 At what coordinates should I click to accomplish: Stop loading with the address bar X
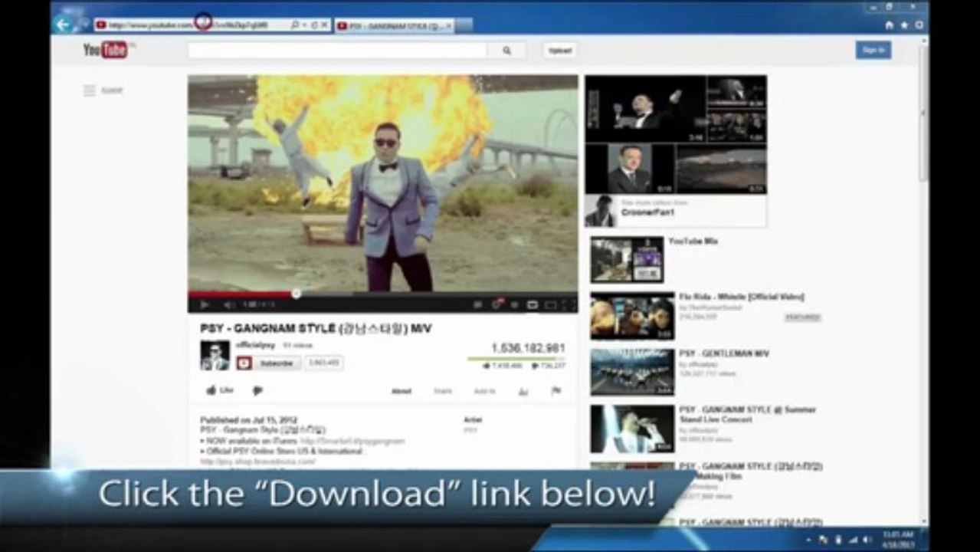point(324,25)
